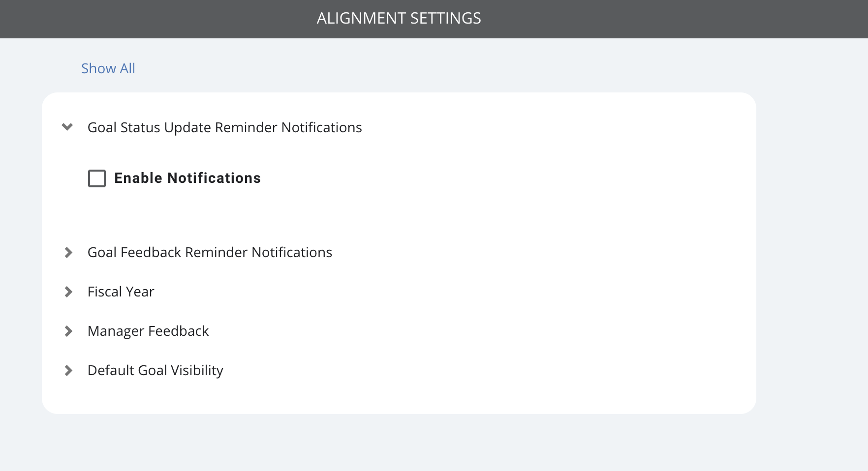868x471 pixels.
Task: Click the arrow icon beside Manager Feedback
Action: click(x=68, y=331)
